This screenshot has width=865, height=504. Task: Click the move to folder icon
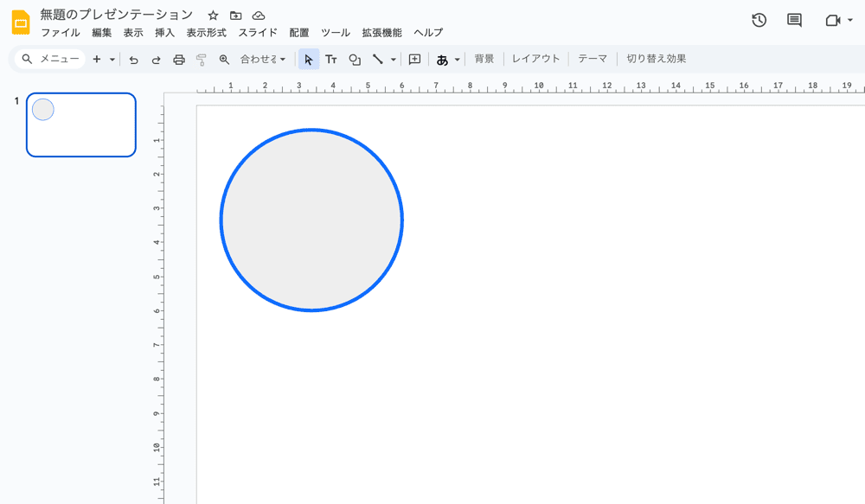[x=235, y=16]
